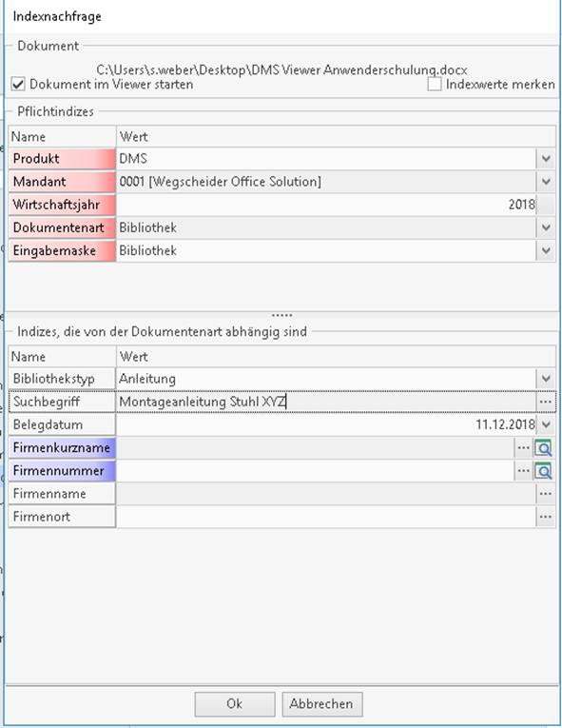562x728 pixels.
Task: Expand the Bibliothekstyp dropdown
Action: tap(546, 379)
